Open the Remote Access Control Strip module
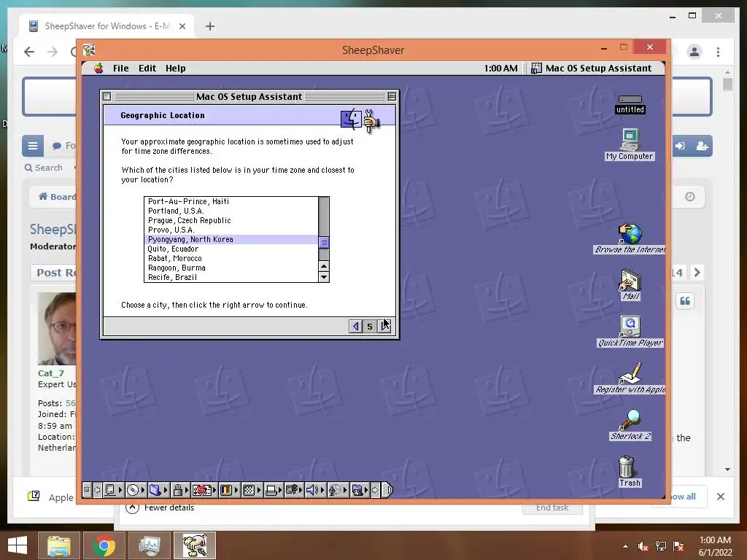 click(x=295, y=490)
